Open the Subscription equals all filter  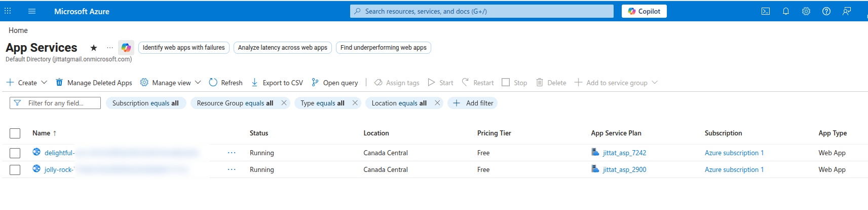click(146, 103)
